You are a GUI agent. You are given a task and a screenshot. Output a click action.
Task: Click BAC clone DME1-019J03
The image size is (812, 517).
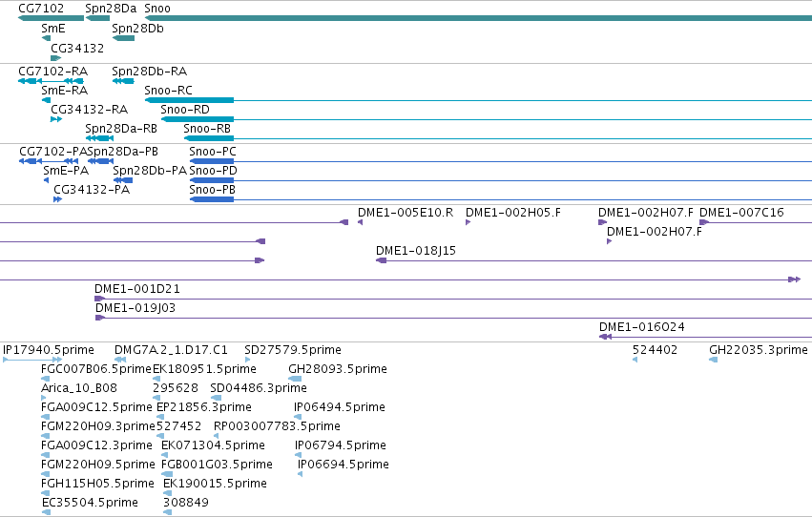tap(453, 318)
